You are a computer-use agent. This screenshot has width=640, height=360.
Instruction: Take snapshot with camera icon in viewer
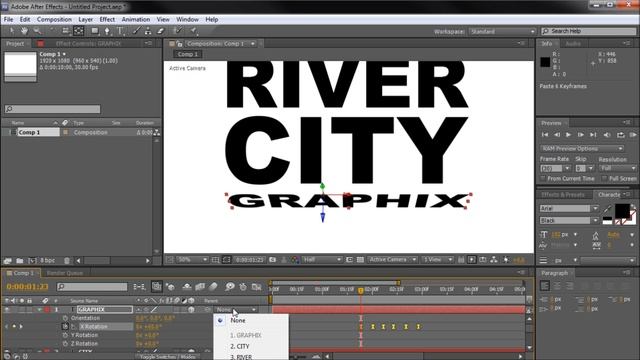pos(272,260)
